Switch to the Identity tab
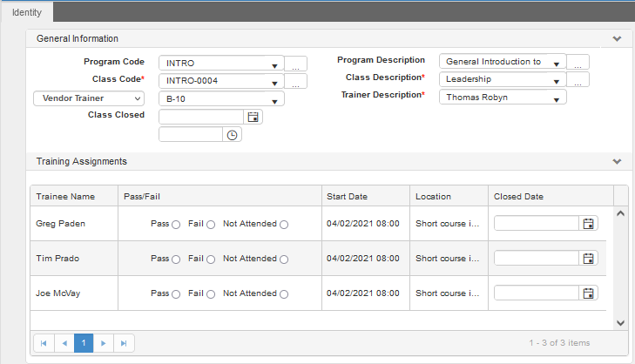 pyautogui.click(x=27, y=12)
